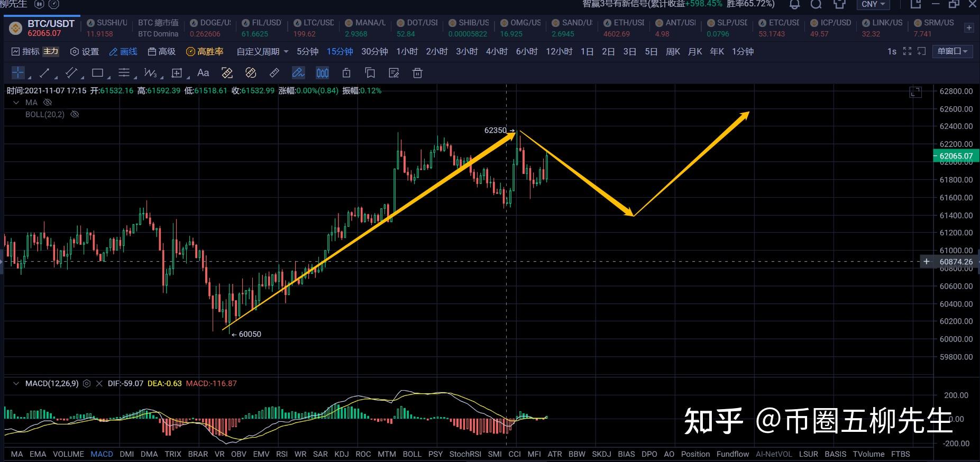Open the rectangle tool submenu arrow

tap(109, 78)
